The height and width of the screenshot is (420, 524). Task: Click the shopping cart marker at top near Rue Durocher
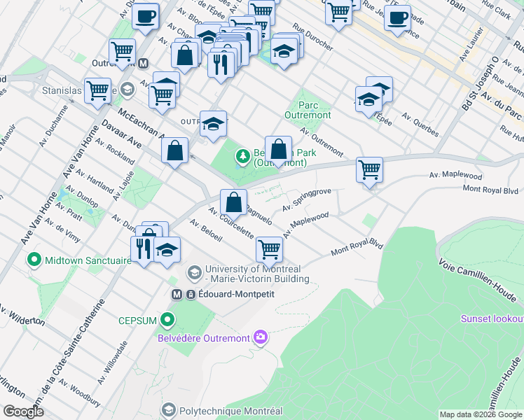pyautogui.click(x=338, y=15)
